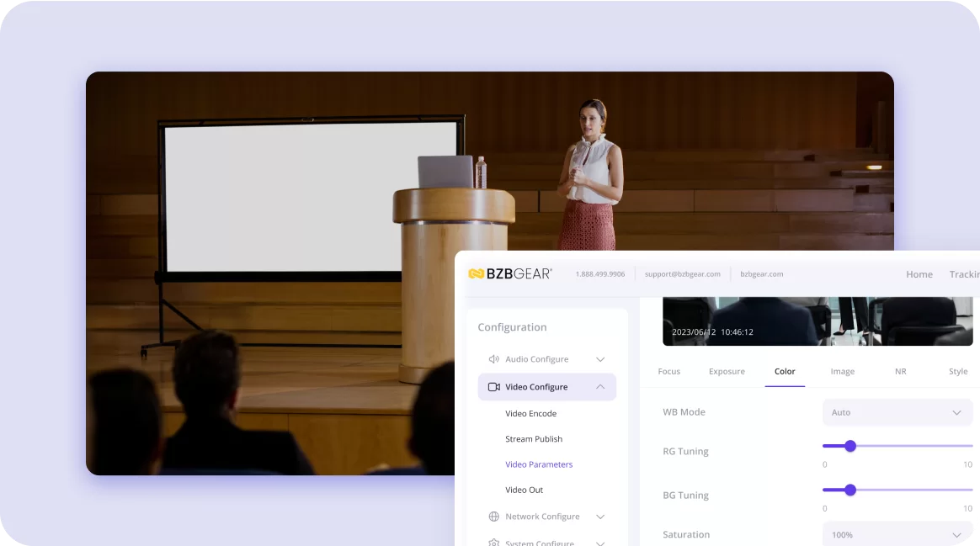Open the Style tab
980x546 pixels.
point(958,371)
